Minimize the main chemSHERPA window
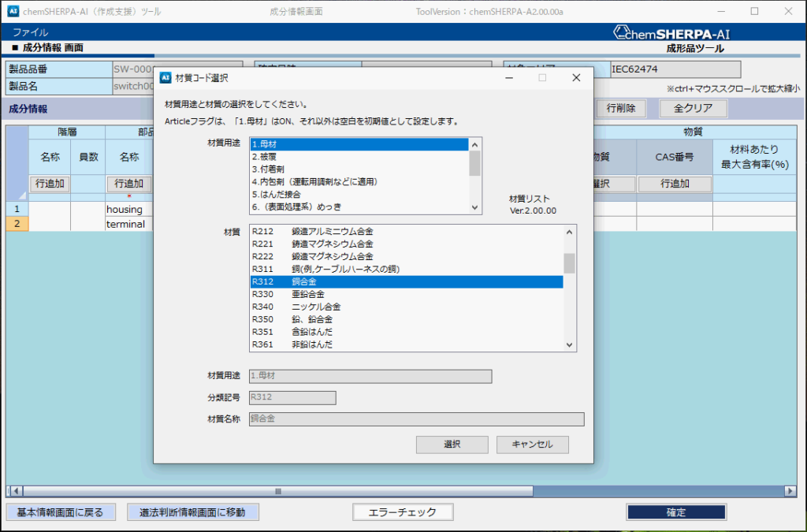807x532 pixels. coord(721,11)
